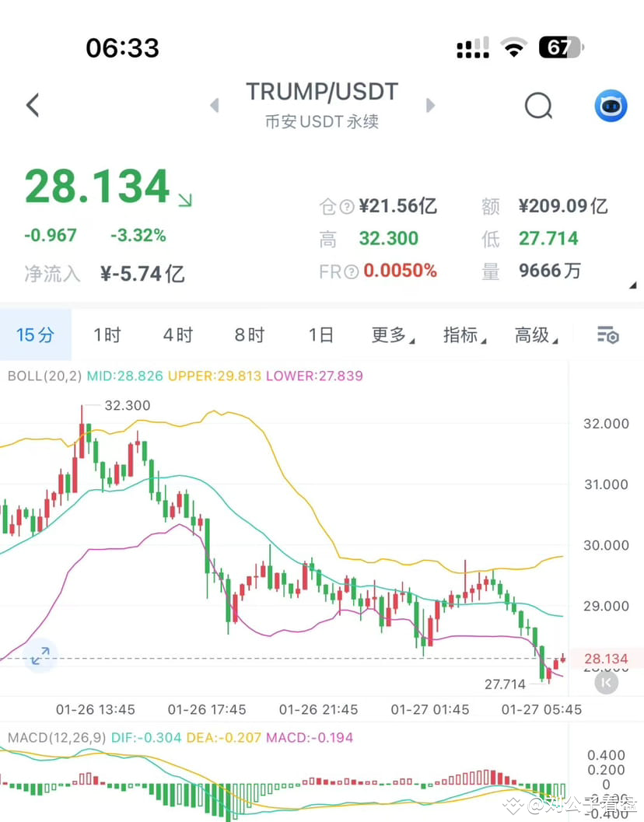Tap the 01-27 05:45 time label
This screenshot has height=822, width=644.
[542, 709]
